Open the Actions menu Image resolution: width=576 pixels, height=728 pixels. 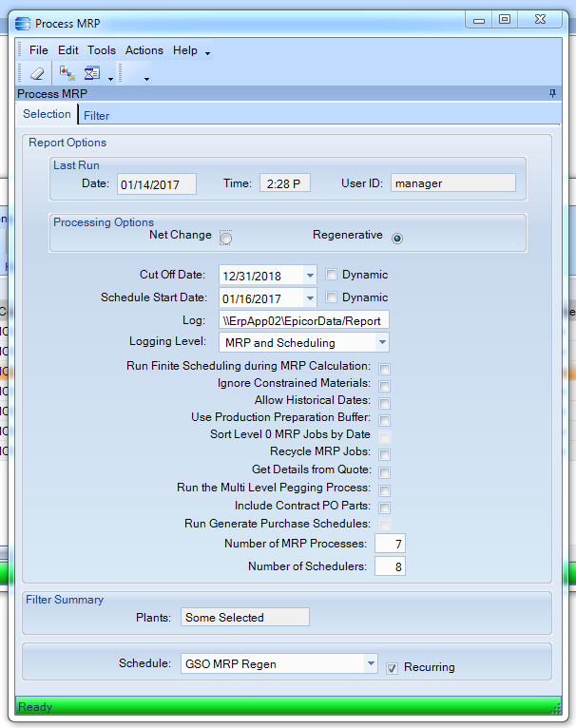(x=144, y=50)
